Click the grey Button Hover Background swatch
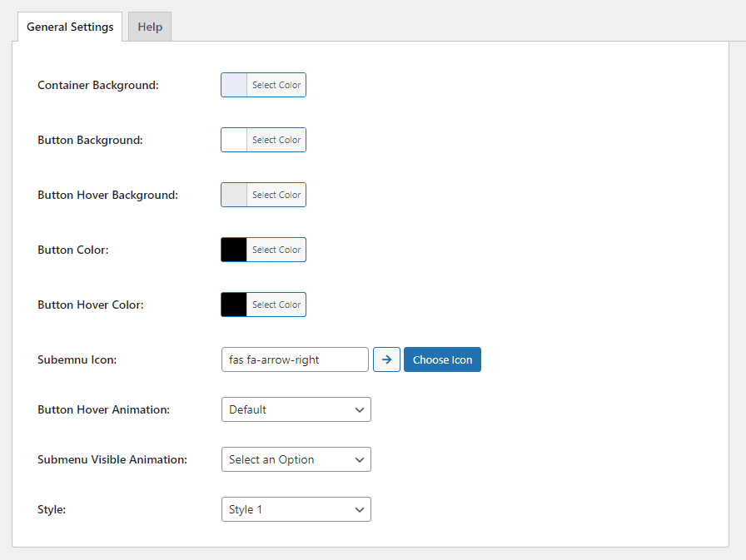 234,195
